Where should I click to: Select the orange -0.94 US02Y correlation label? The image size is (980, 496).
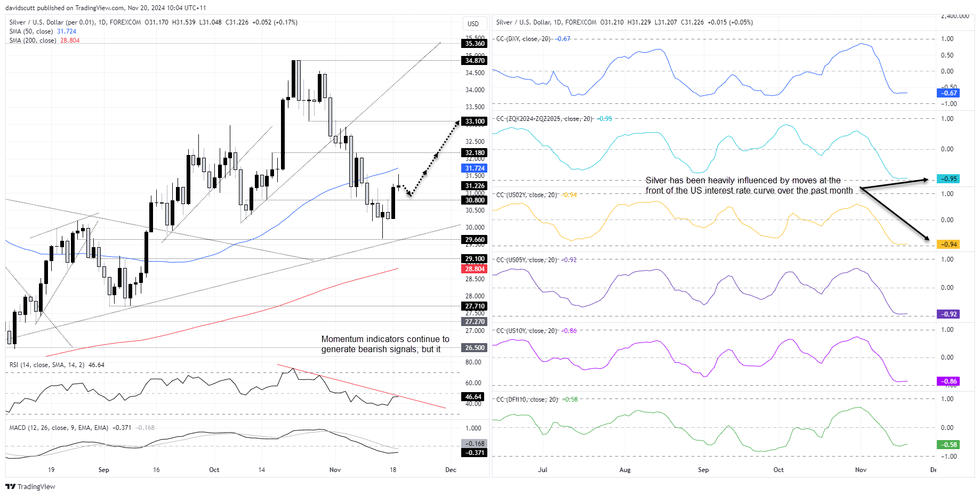coord(948,245)
